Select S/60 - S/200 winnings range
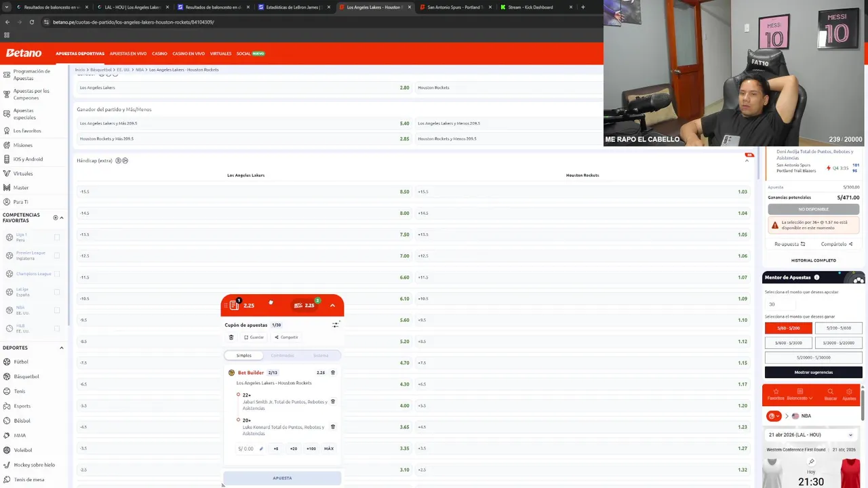The image size is (868, 488). coord(789,328)
